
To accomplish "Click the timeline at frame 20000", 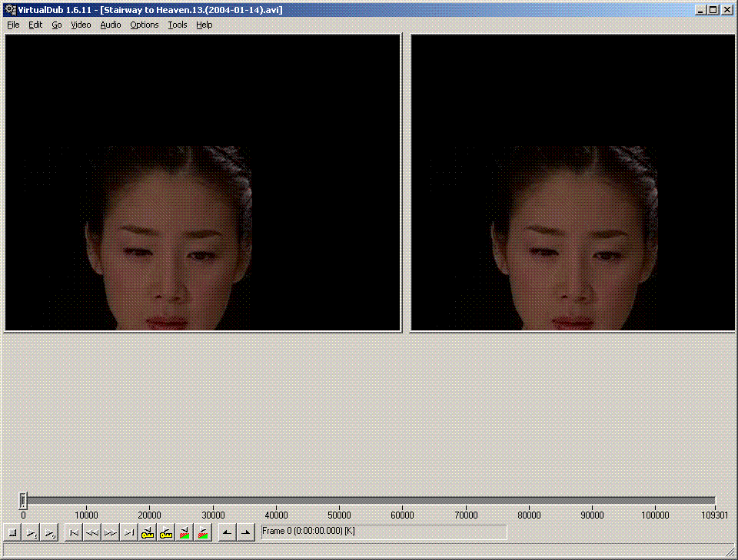I will [x=149, y=515].
